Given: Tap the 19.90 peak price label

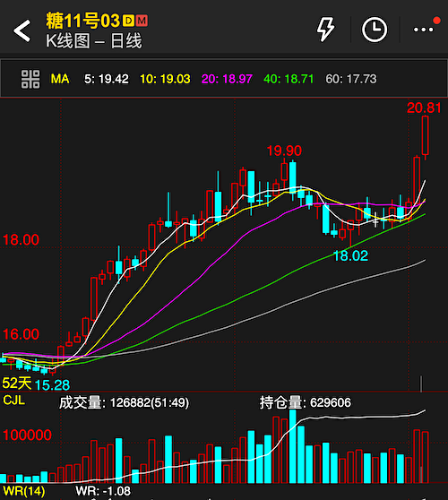Looking at the screenshot, I should click(x=284, y=151).
